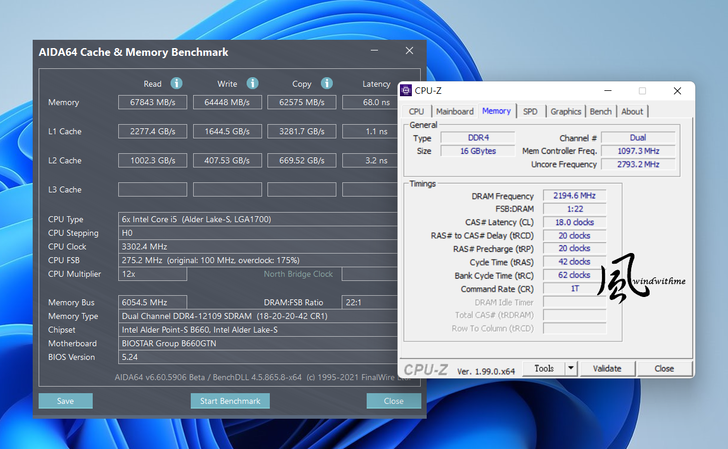Click the Save button in AIDA64

65,401
